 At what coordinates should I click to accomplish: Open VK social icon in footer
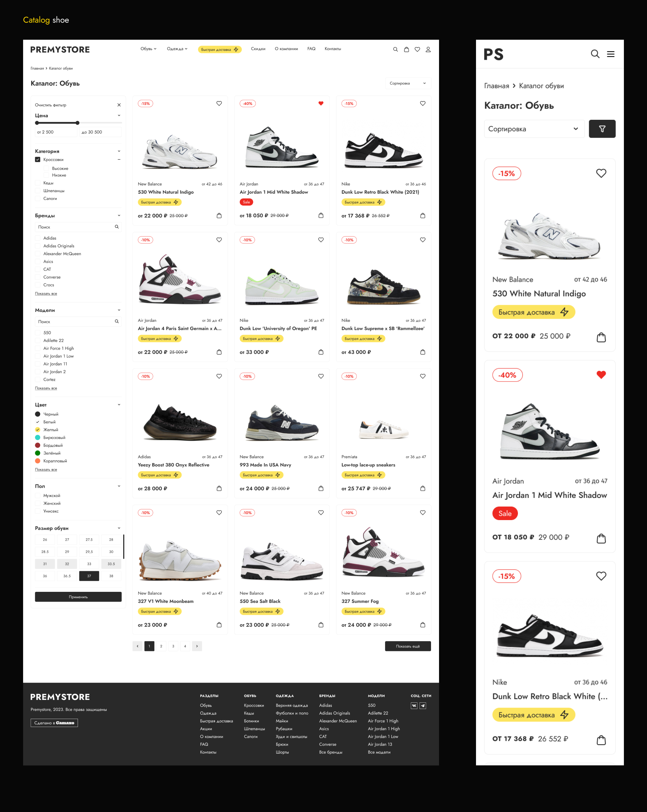[x=414, y=705]
